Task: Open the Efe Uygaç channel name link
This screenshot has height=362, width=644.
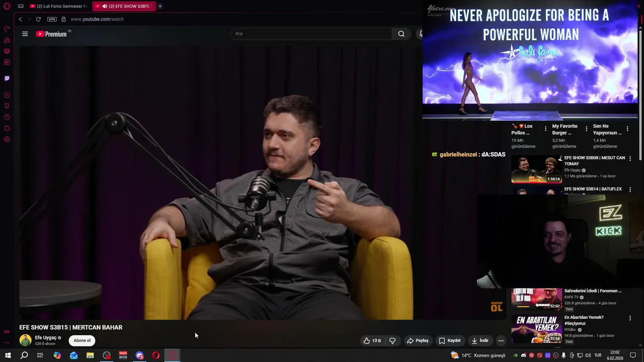Action: (45, 338)
